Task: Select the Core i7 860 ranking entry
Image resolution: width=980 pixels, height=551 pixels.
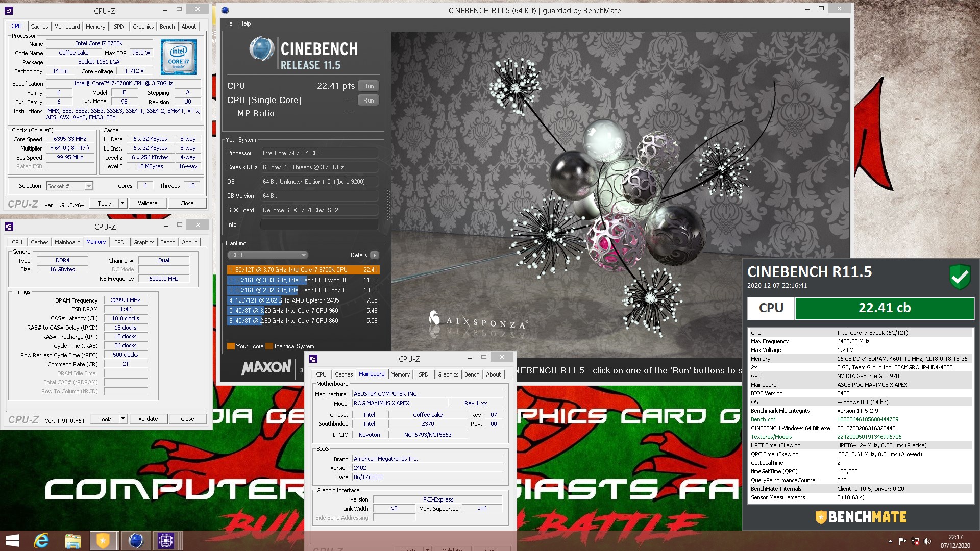Action: (303, 321)
